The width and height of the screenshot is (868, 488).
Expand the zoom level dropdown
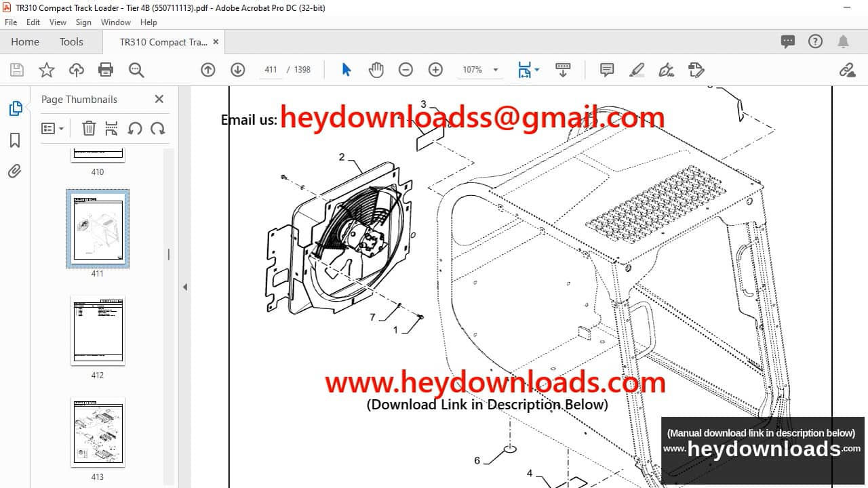496,70
